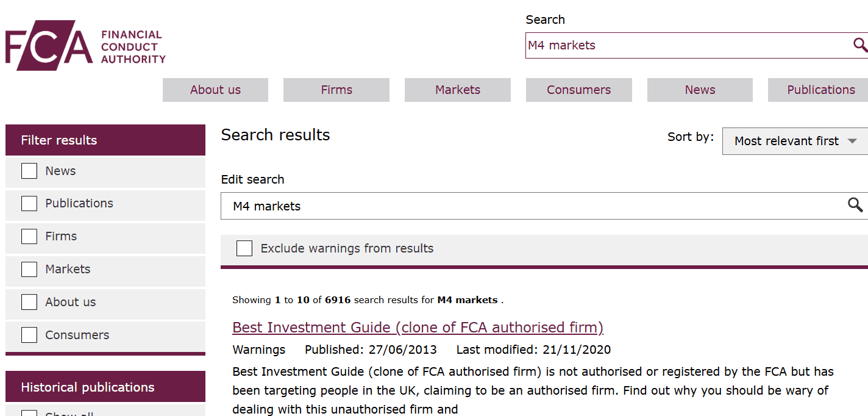Image resolution: width=868 pixels, height=416 pixels.
Task: Go to the Markets navigation tab
Action: [458, 90]
